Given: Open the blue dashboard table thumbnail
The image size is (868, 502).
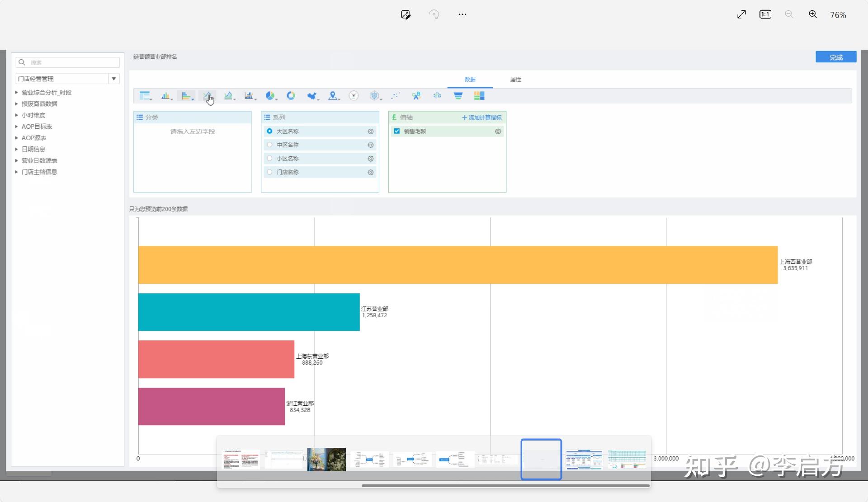Looking at the screenshot, I should (x=584, y=460).
